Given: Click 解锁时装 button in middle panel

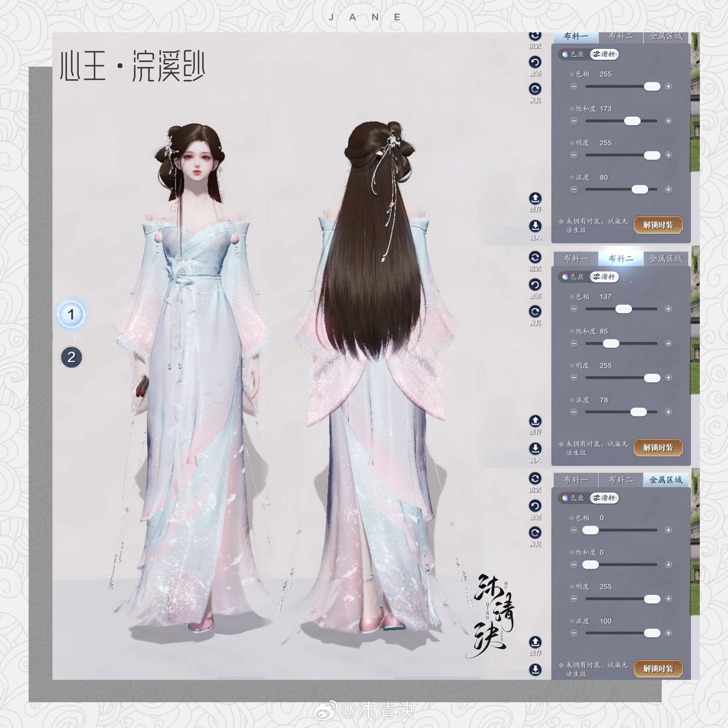Looking at the screenshot, I should coord(658,448).
